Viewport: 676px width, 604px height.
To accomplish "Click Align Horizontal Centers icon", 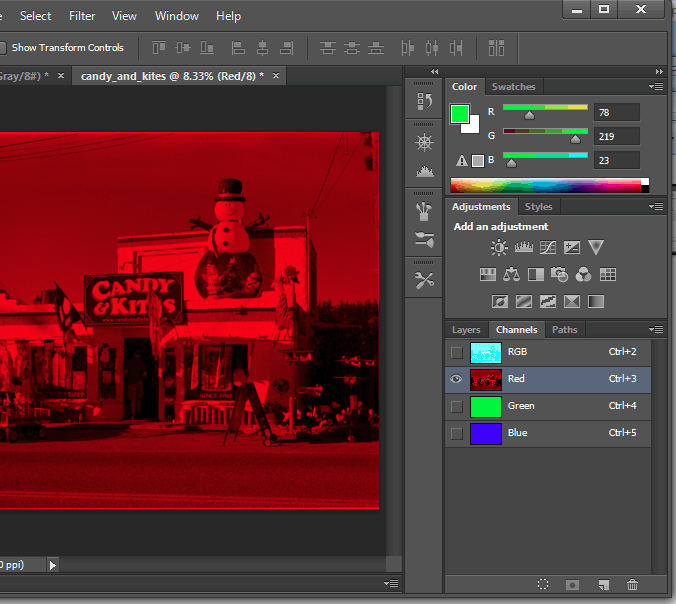I will (262, 47).
